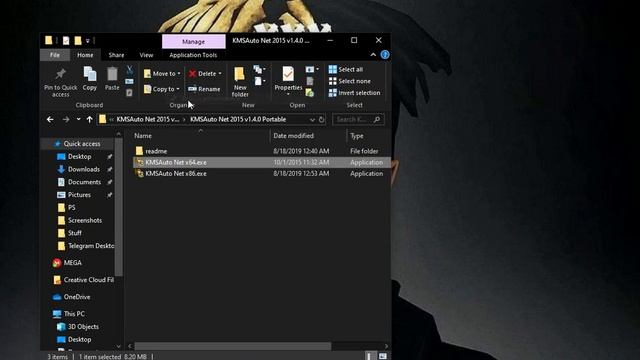Click the Manage contextual tab
This screenshot has height=360, width=640.
(193, 42)
